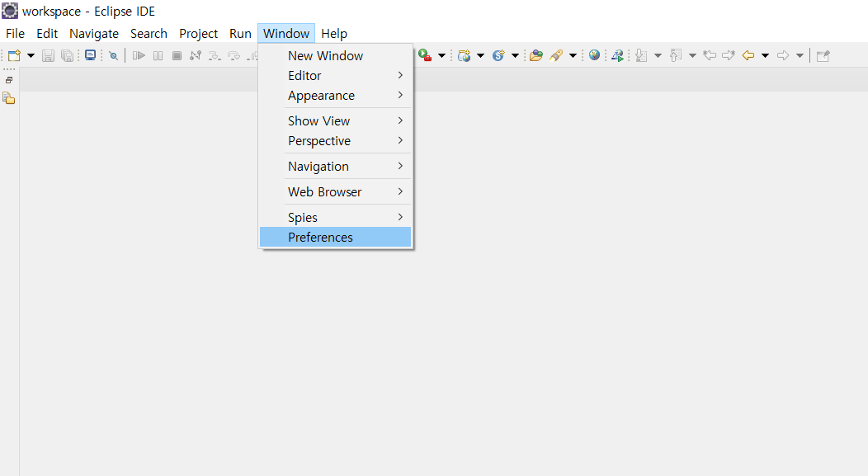The width and height of the screenshot is (868, 476).
Task: Click the New Servlet S icon
Action: click(x=498, y=55)
